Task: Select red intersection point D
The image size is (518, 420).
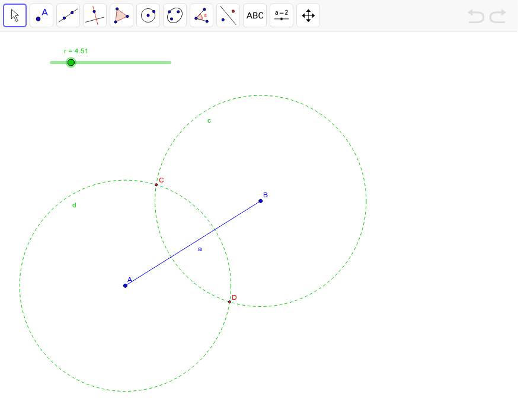Action: coord(229,302)
